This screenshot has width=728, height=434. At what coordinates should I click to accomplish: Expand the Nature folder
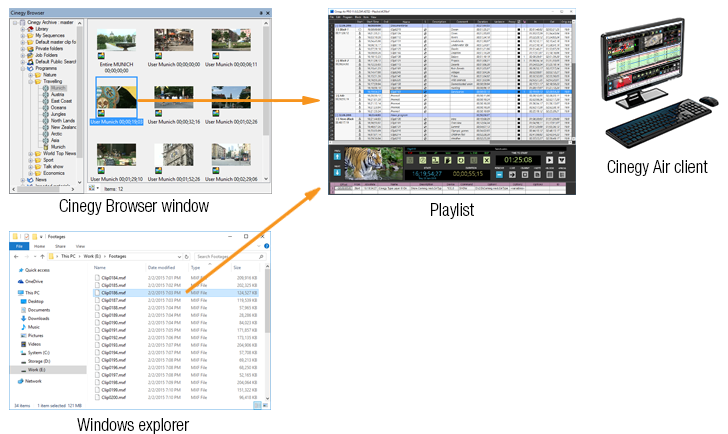[x=30, y=75]
